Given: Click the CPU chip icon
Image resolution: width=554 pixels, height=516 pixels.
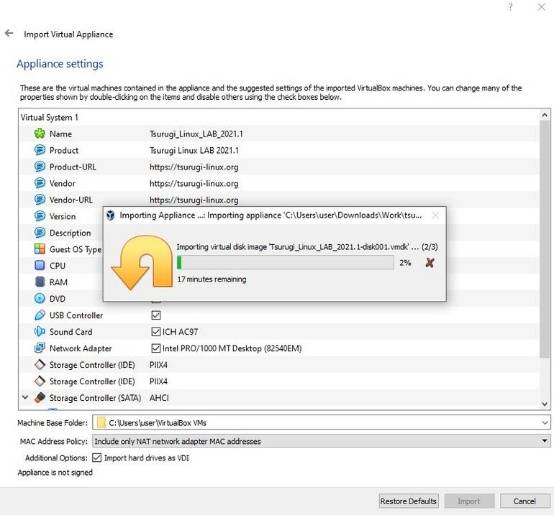Looking at the screenshot, I should pos(40,265).
